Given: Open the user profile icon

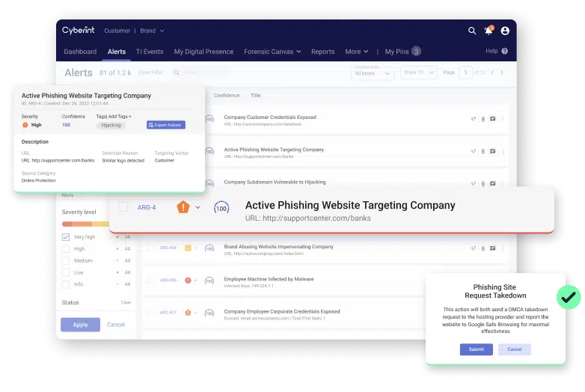Looking at the screenshot, I should [x=505, y=31].
